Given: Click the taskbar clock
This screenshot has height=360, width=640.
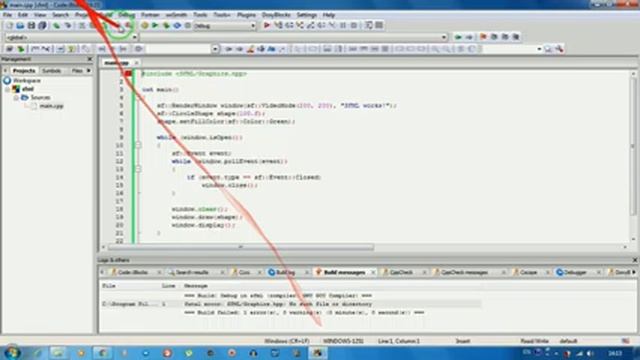Looking at the screenshot, I should click(x=615, y=353).
